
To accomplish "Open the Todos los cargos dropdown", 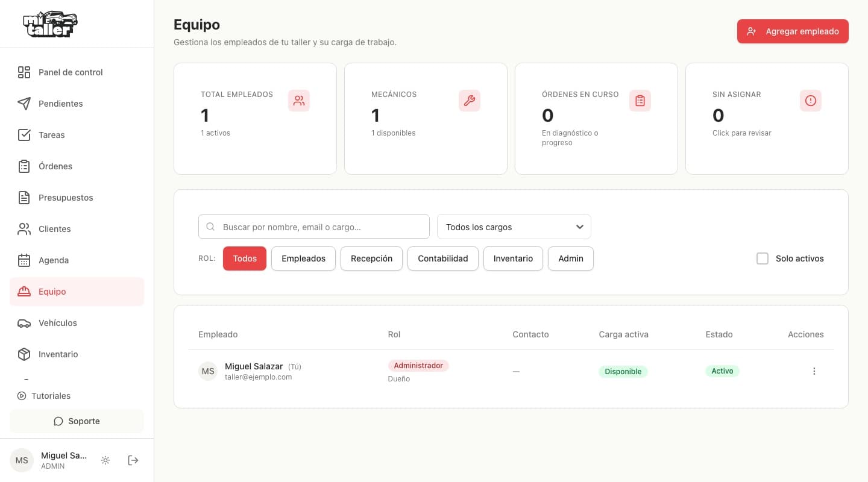I will coord(514,227).
